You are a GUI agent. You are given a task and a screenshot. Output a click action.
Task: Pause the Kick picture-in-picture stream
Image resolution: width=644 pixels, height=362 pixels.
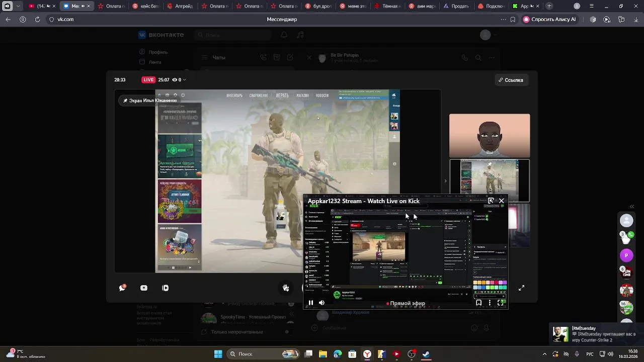[311, 303]
